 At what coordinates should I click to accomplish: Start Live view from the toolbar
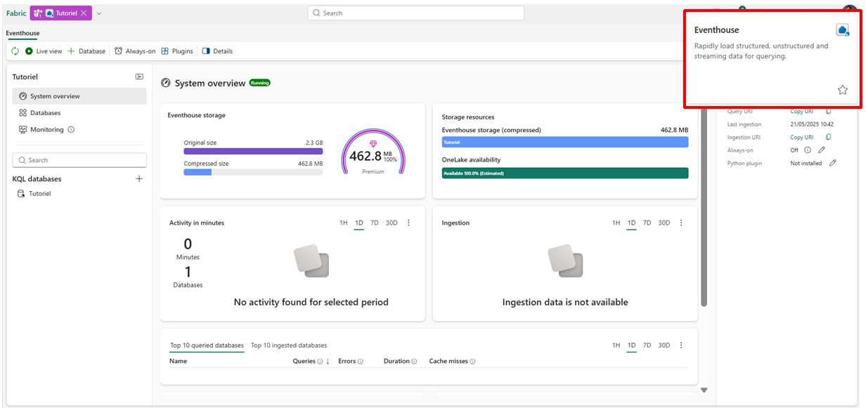point(44,51)
